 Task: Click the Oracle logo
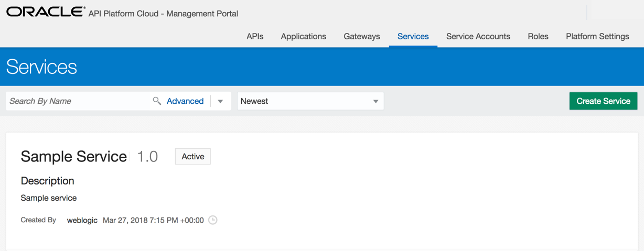tap(46, 12)
